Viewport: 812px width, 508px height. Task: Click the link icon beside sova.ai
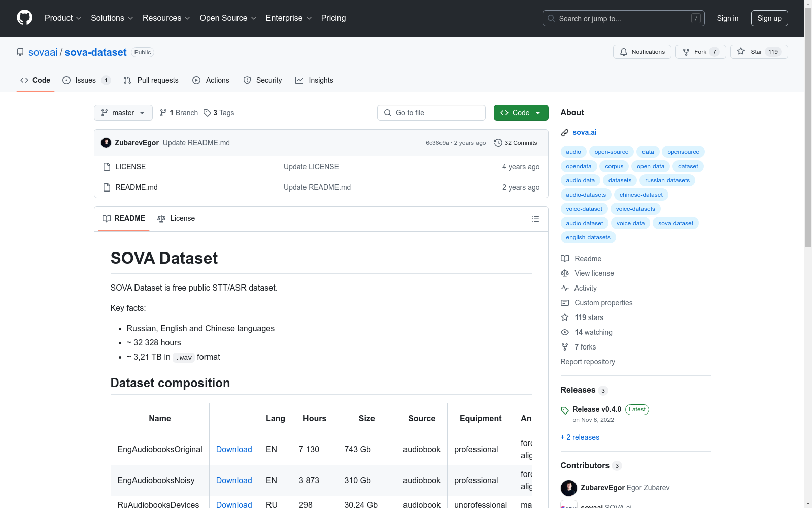565,133
